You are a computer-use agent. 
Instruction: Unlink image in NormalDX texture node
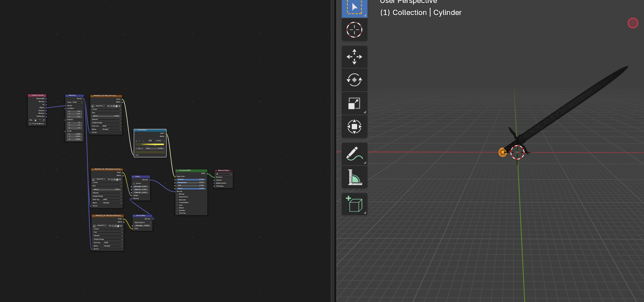(x=121, y=226)
